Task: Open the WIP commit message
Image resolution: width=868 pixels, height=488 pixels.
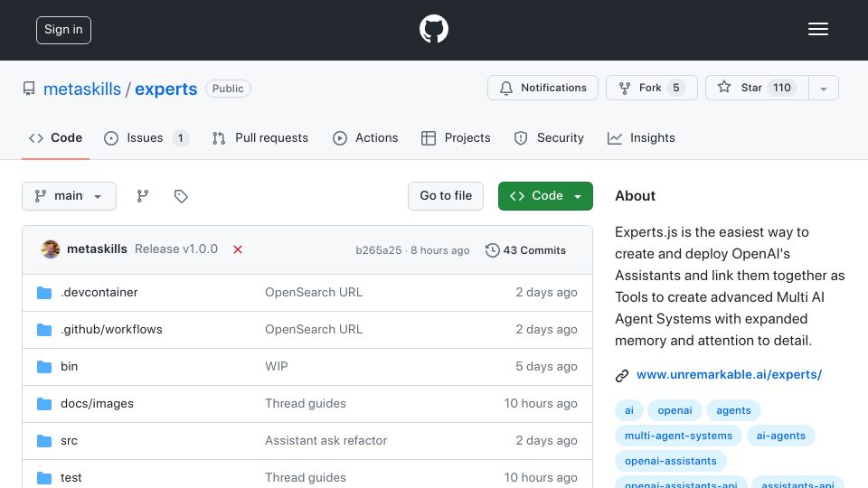Action: coord(277,366)
